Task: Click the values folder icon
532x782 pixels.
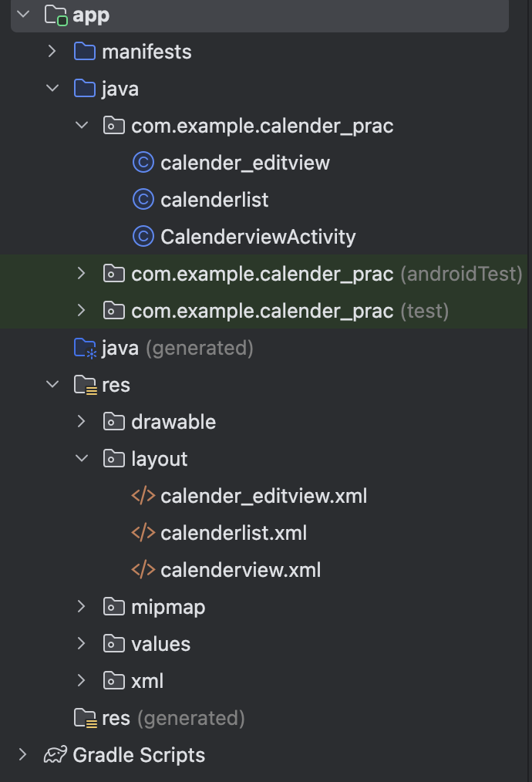Action: [113, 643]
